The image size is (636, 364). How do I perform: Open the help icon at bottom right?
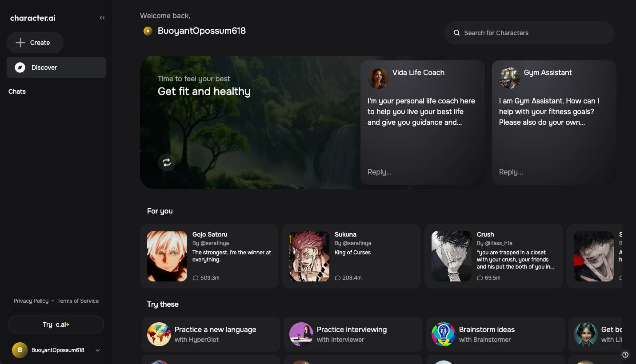pyautogui.click(x=625, y=354)
